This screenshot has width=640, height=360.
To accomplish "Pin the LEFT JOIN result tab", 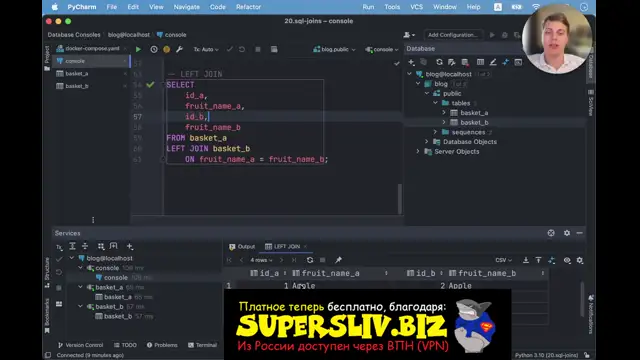I will (x=338, y=260).
